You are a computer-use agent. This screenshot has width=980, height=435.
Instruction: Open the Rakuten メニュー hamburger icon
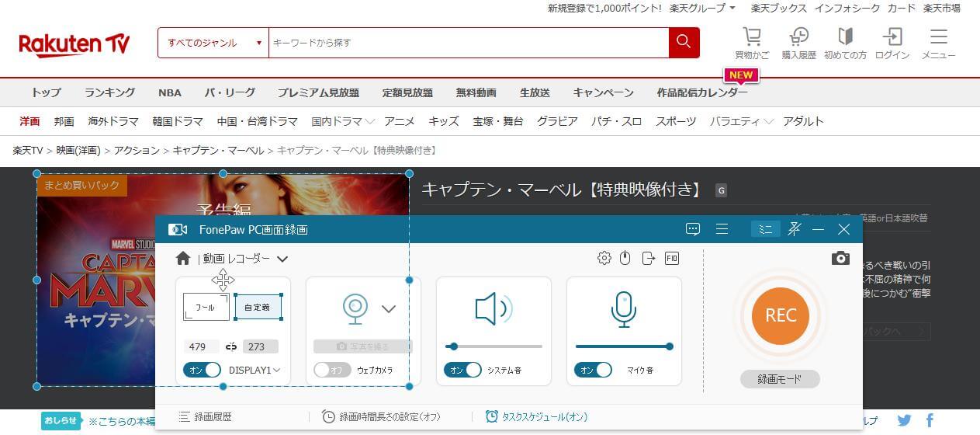point(939,43)
